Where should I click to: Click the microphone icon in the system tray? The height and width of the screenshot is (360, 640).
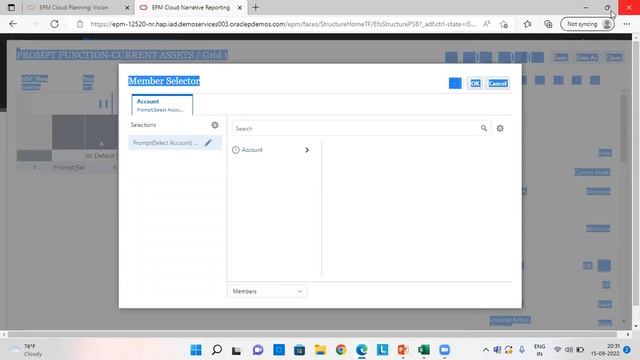click(522, 350)
